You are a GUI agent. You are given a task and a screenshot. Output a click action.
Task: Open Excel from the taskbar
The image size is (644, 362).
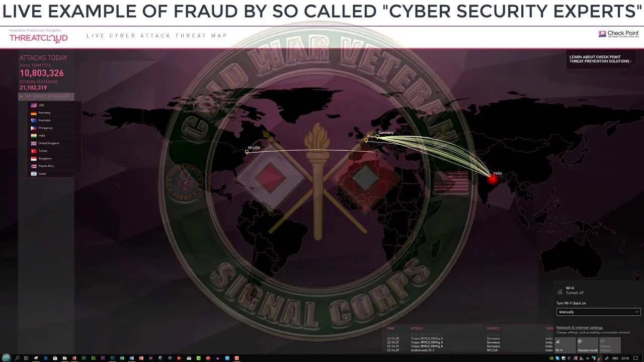click(x=122, y=358)
